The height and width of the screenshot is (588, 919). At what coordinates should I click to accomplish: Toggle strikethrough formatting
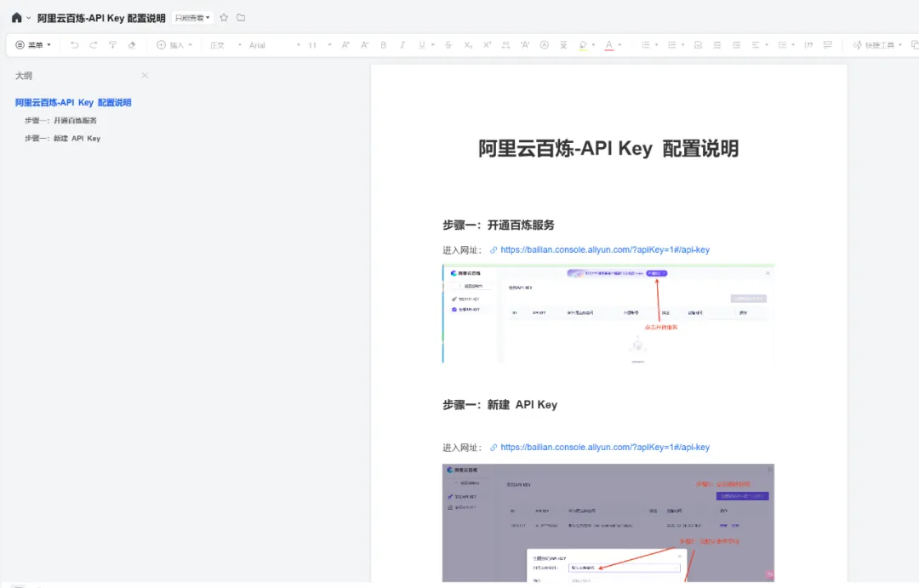click(448, 44)
